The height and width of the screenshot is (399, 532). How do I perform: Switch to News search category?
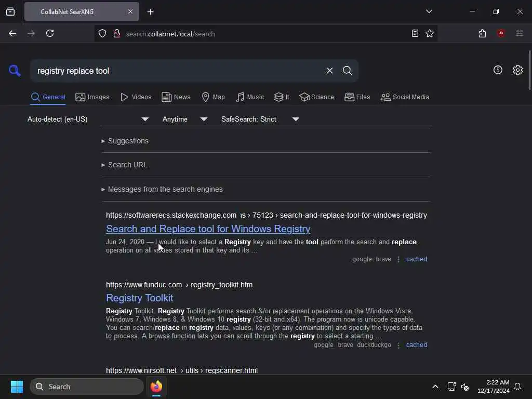pyautogui.click(x=176, y=97)
